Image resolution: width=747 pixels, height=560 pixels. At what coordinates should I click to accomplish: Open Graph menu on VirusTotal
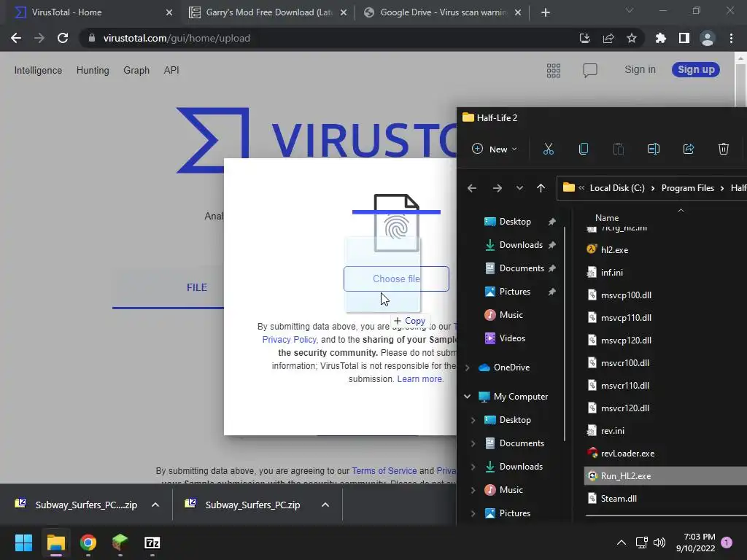click(136, 71)
